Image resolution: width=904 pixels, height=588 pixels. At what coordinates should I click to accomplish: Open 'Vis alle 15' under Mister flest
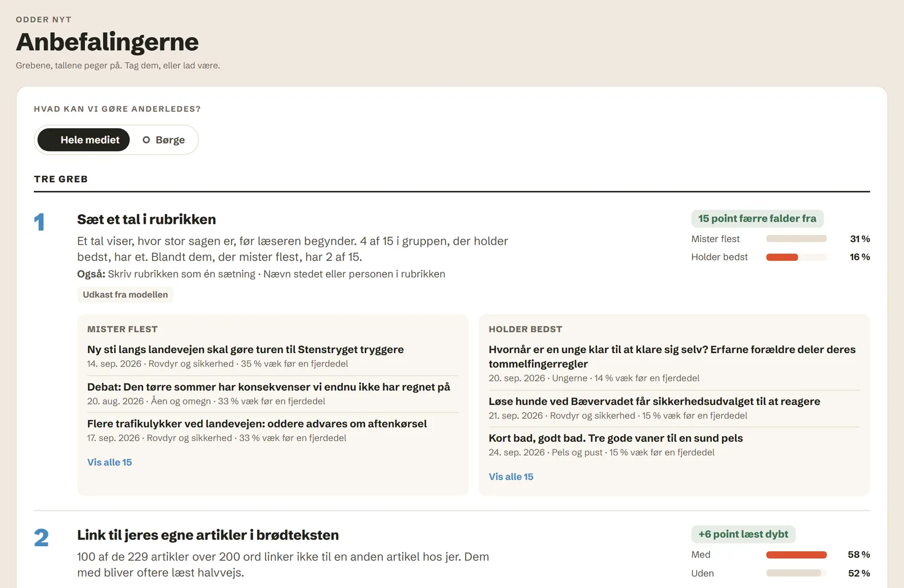click(110, 462)
